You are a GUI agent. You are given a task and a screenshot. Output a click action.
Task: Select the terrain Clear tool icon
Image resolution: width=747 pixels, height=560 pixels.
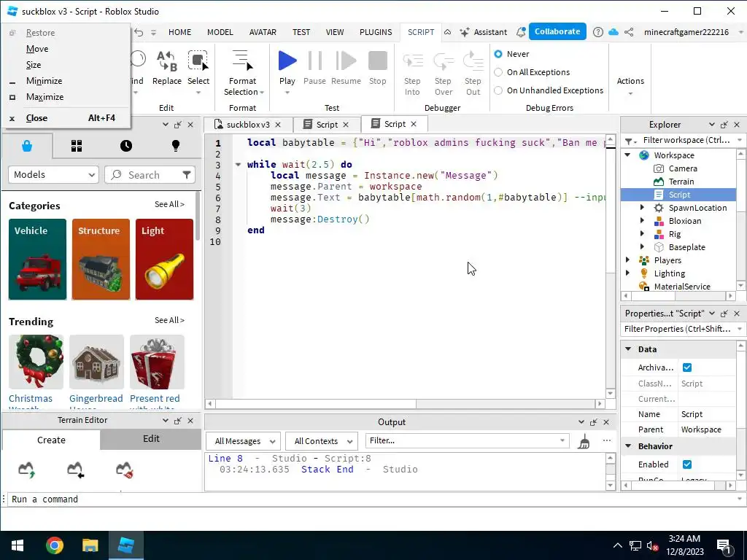pyautogui.click(x=124, y=470)
